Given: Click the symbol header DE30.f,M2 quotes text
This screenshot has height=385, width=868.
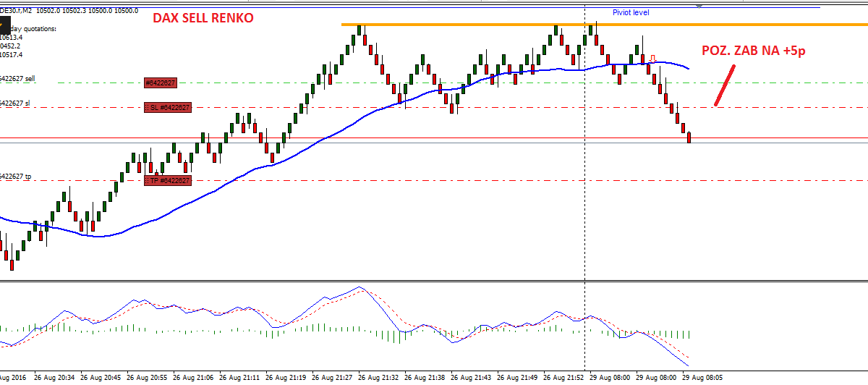Looking at the screenshot, I should point(69,11).
